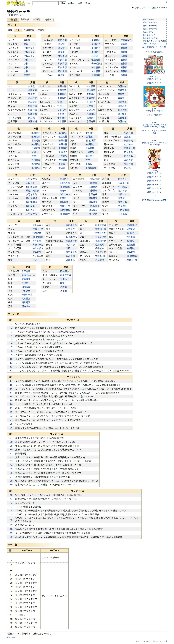Open 京田尚子 in the ナレーション row
The width and height of the screenshot is (174, 644).
tap(64, 279)
